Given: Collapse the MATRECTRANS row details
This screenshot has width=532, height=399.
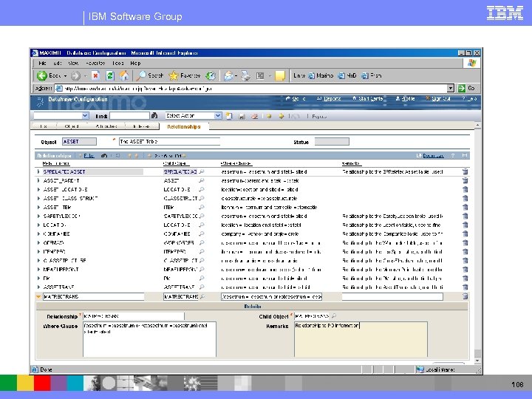Looking at the screenshot, I should point(38,296).
